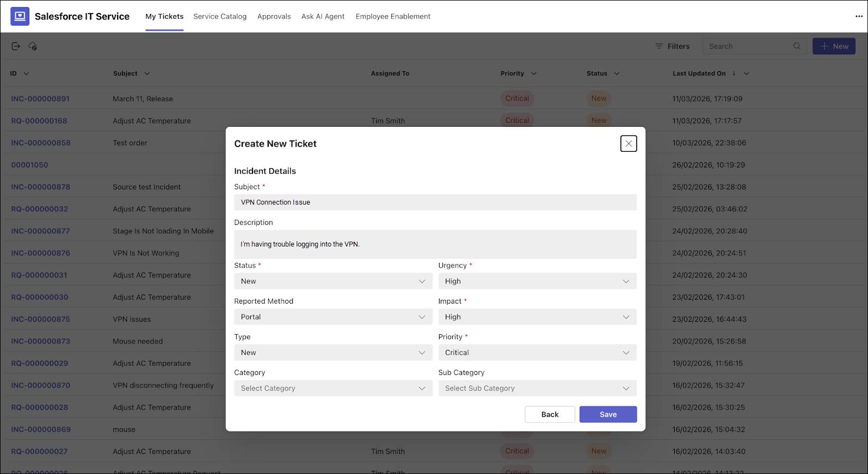Click timestamp 26/02/2026, 10:19:29

[709, 165]
